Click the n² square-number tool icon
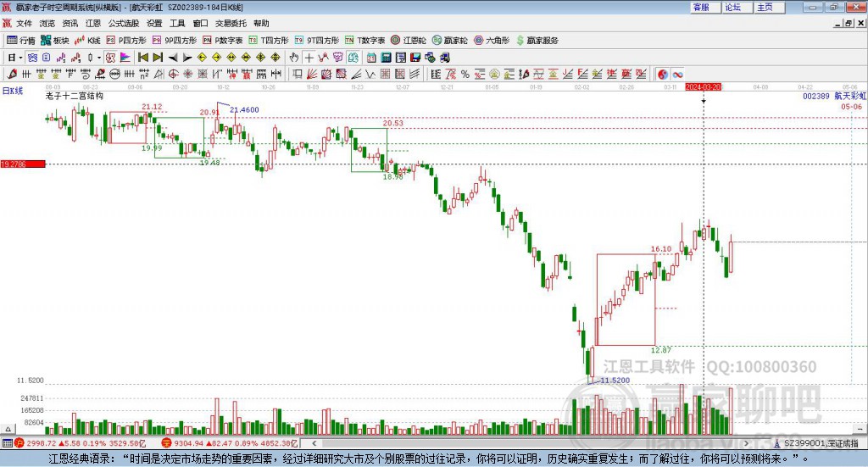Viewport: 868px width, 467px height. click(144, 74)
